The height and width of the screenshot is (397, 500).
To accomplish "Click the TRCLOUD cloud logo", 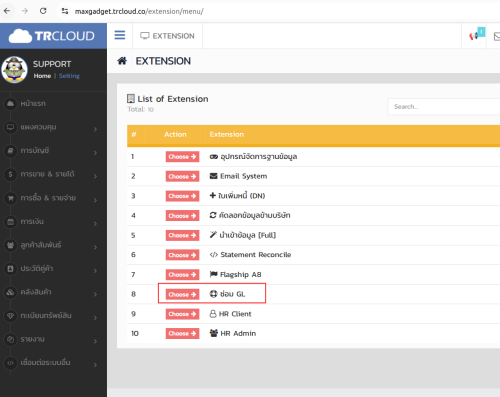I will (52, 36).
